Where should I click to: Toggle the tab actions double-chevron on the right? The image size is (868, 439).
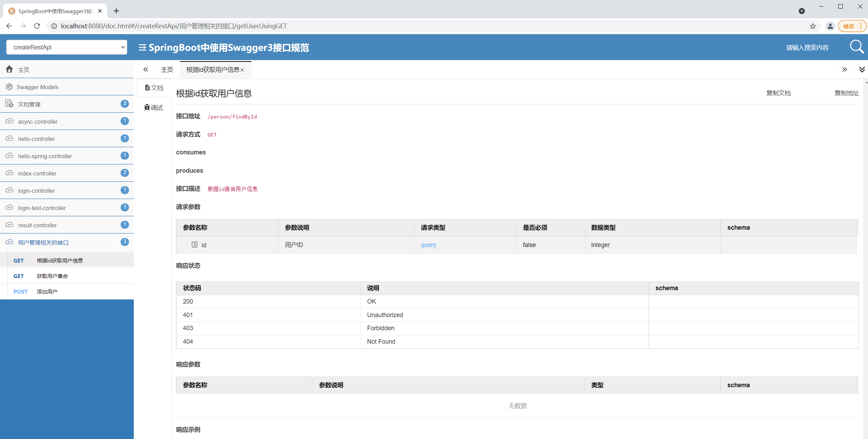(x=861, y=69)
